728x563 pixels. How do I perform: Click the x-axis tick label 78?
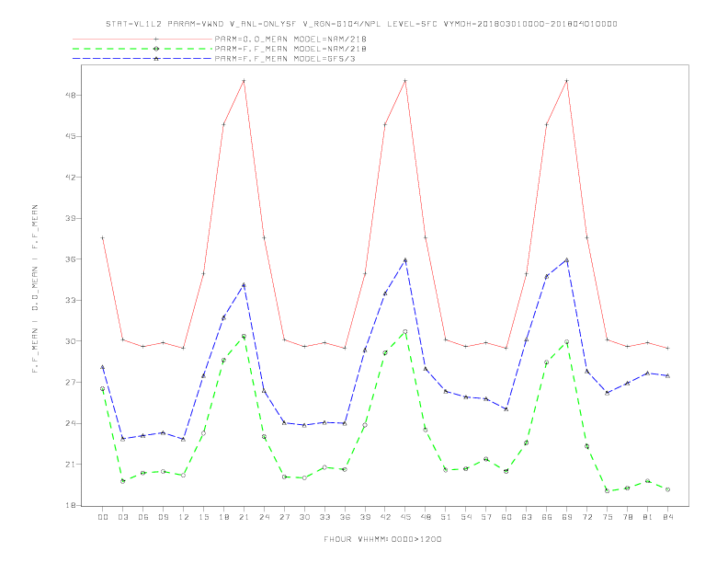click(627, 517)
